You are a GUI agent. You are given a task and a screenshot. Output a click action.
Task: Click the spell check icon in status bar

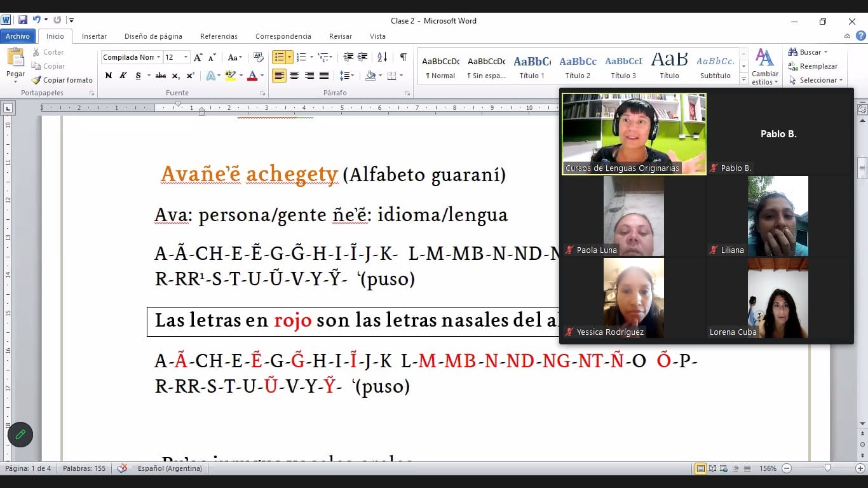click(x=122, y=468)
